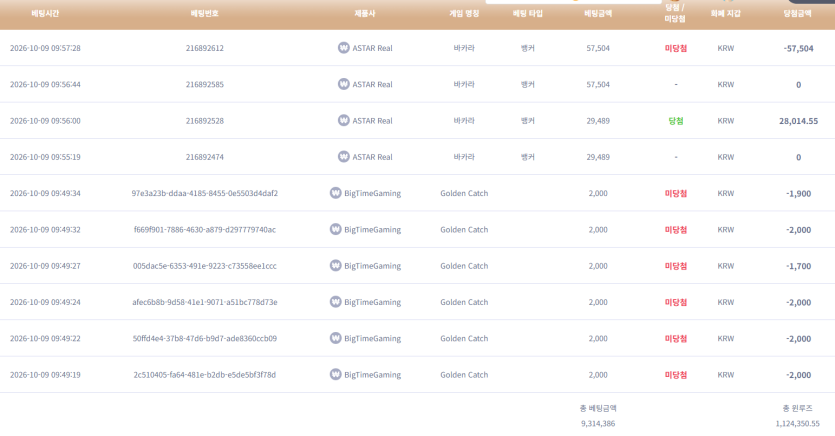Select bet ID starting with 005dac5e
The image size is (835, 436).
coord(204,266)
